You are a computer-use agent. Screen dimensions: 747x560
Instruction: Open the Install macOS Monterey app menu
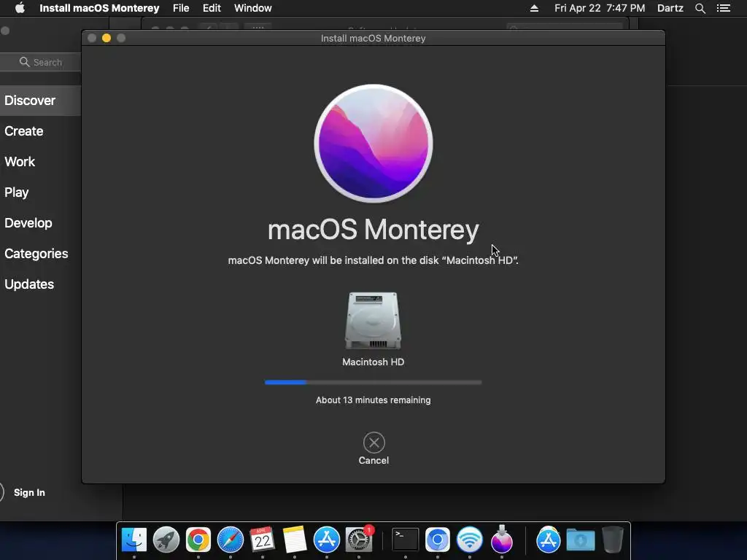coord(99,8)
